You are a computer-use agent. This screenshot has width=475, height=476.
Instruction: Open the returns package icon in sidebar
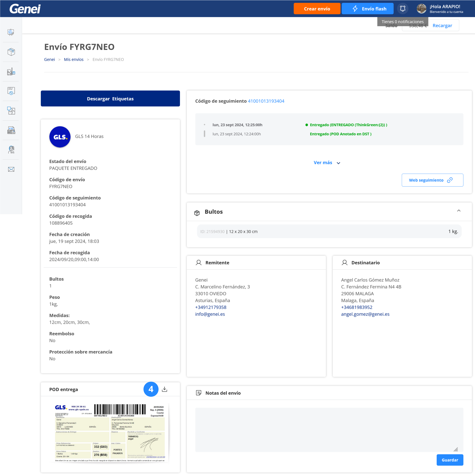point(11,91)
